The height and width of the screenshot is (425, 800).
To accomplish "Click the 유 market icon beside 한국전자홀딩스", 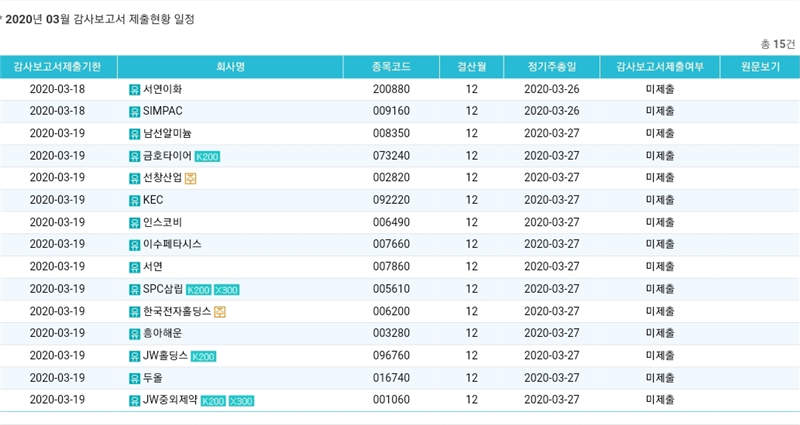I will point(134,312).
